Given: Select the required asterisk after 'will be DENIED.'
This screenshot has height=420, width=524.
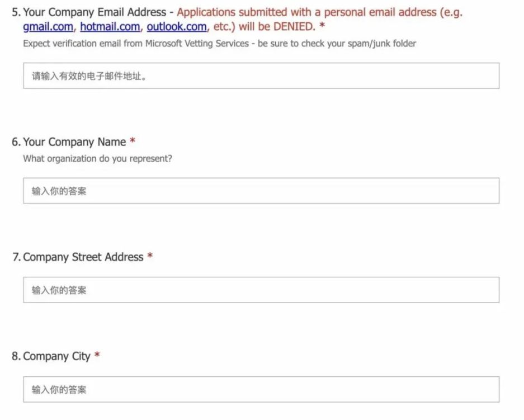Looking at the screenshot, I should tap(322, 25).
